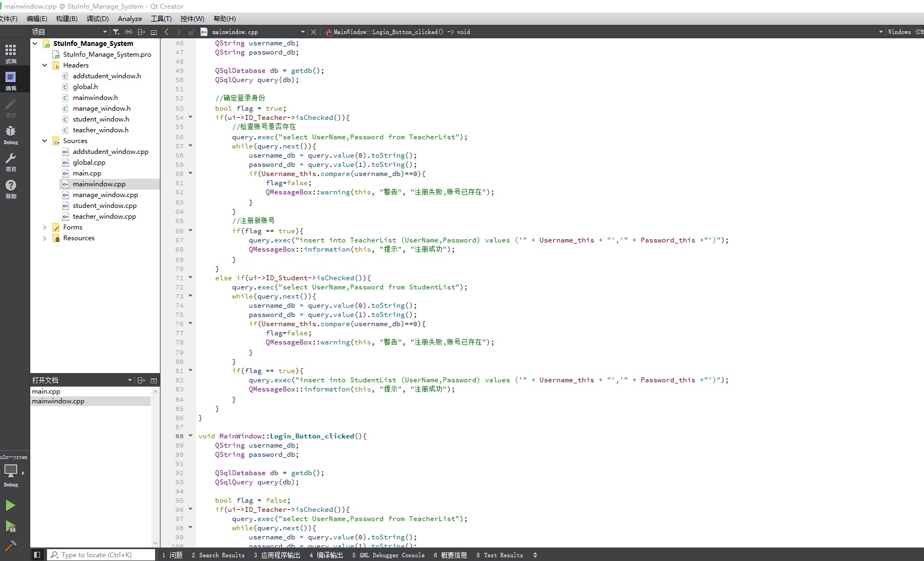Open the 工具(T) menu
Viewport: 924px width, 561px height.
[161, 18]
